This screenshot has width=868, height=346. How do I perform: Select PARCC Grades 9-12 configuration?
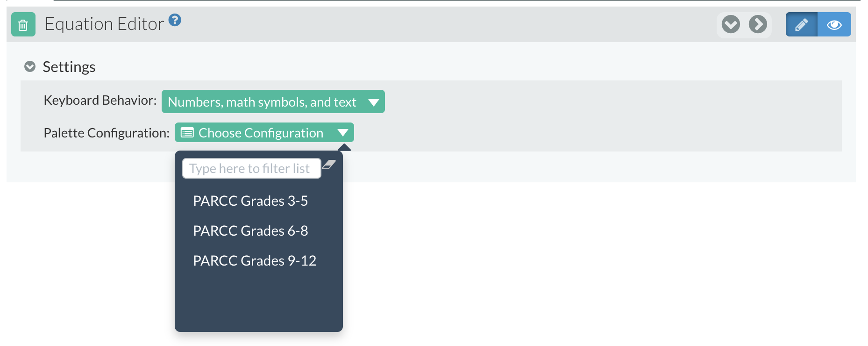coord(255,260)
